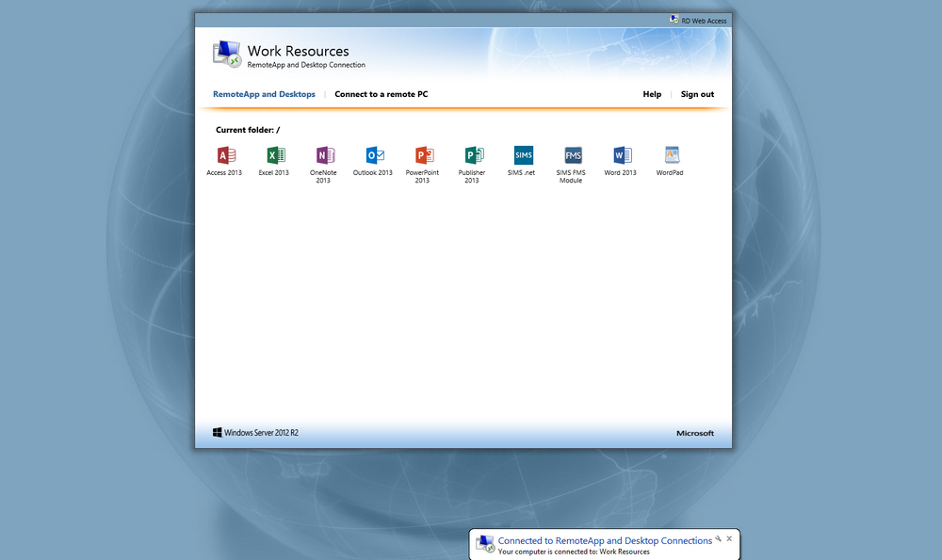Image resolution: width=942 pixels, height=560 pixels.
Task: Open the Help link
Action: click(x=652, y=94)
